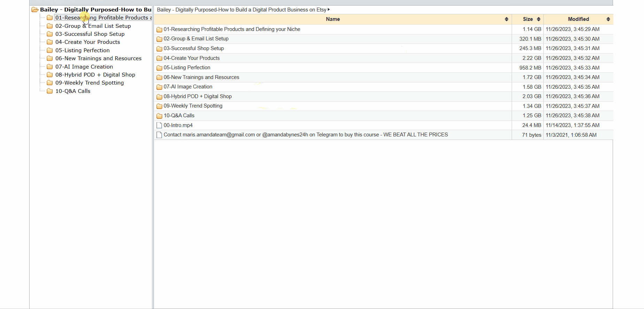Click the open folder icon at tree root
The image size is (644, 309).
click(35, 10)
